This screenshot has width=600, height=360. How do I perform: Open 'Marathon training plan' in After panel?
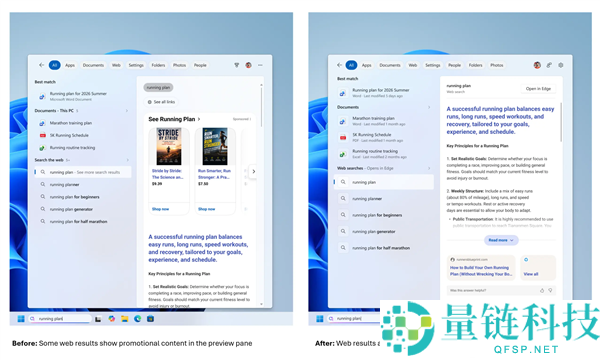coord(384,121)
